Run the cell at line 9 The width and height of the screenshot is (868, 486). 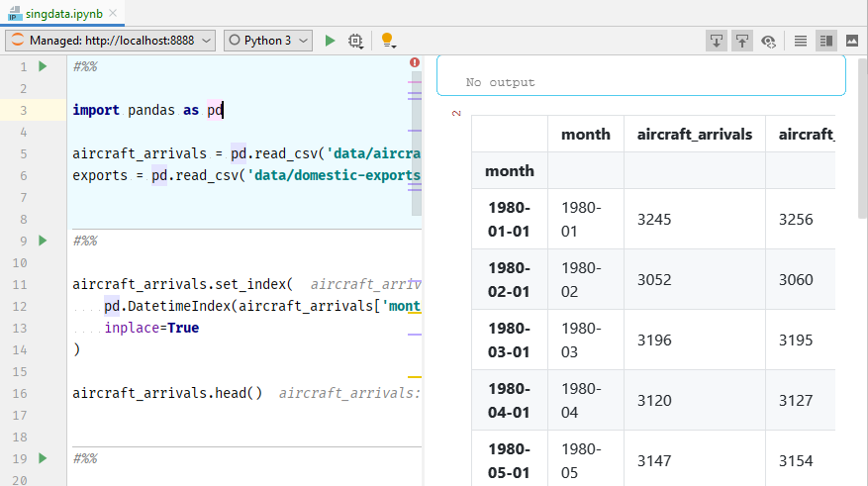click(x=43, y=241)
